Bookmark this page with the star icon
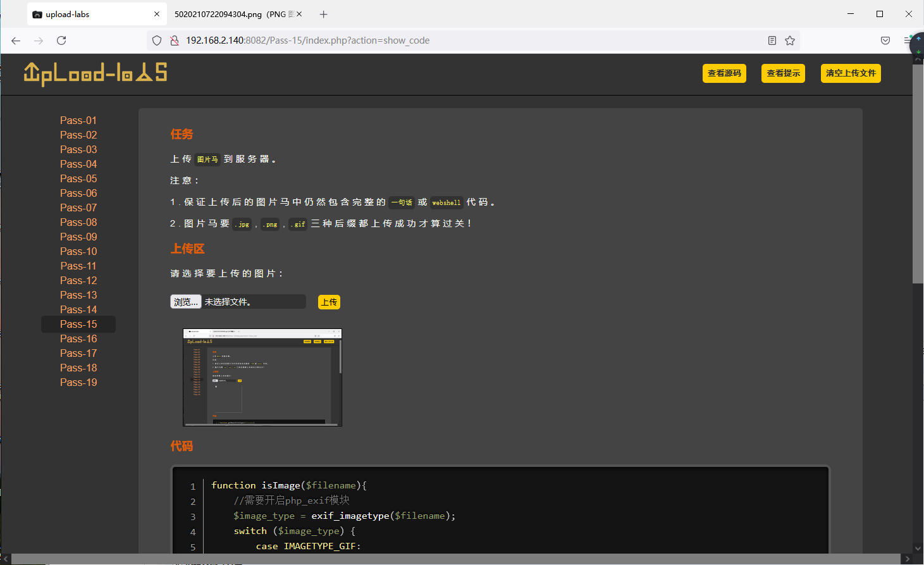 point(790,40)
